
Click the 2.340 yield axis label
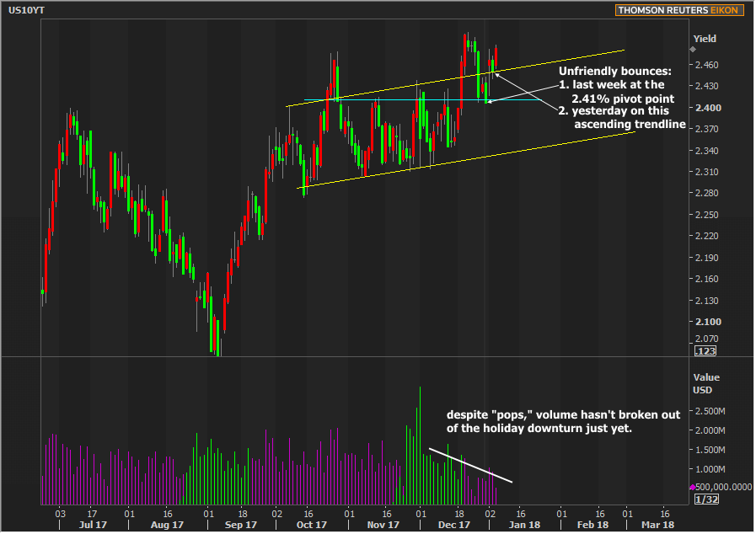coord(706,151)
